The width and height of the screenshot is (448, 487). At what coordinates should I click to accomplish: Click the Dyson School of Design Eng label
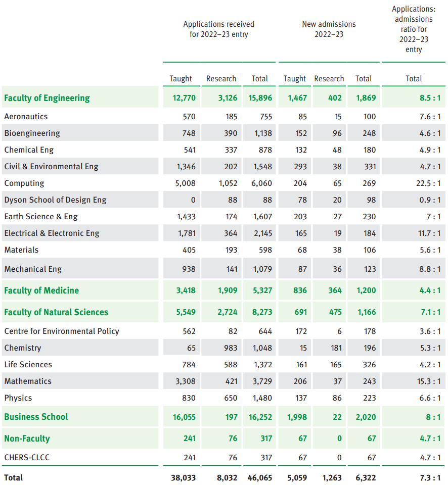[x=56, y=200]
